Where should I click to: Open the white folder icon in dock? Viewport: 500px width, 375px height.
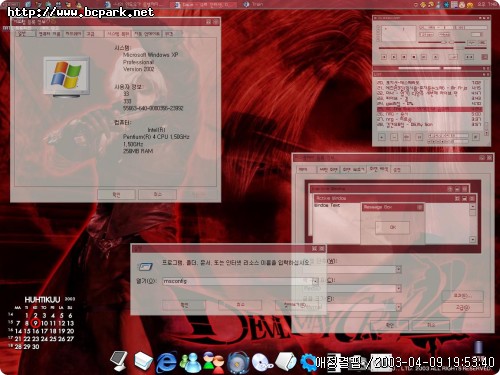pos(143,361)
